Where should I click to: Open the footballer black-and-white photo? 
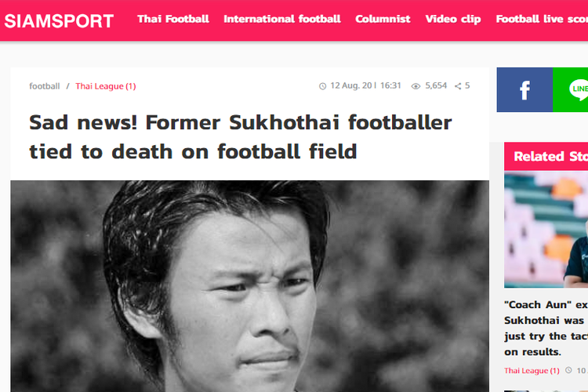tap(250, 286)
